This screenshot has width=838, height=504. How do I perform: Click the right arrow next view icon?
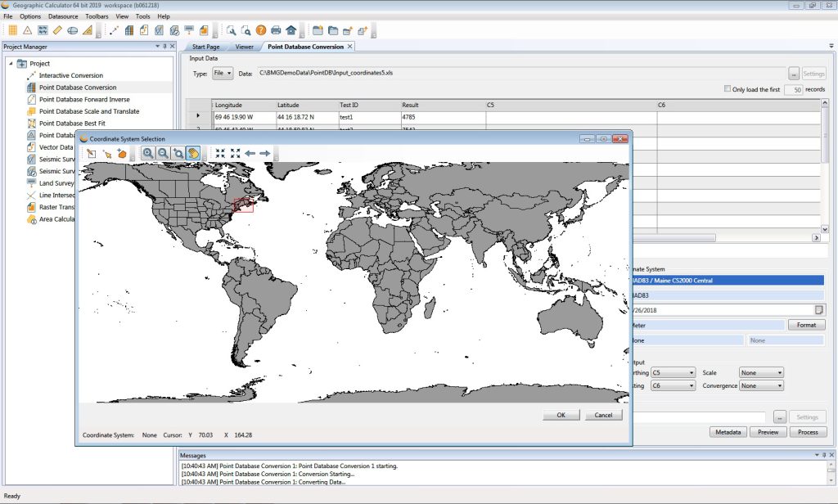(265, 153)
